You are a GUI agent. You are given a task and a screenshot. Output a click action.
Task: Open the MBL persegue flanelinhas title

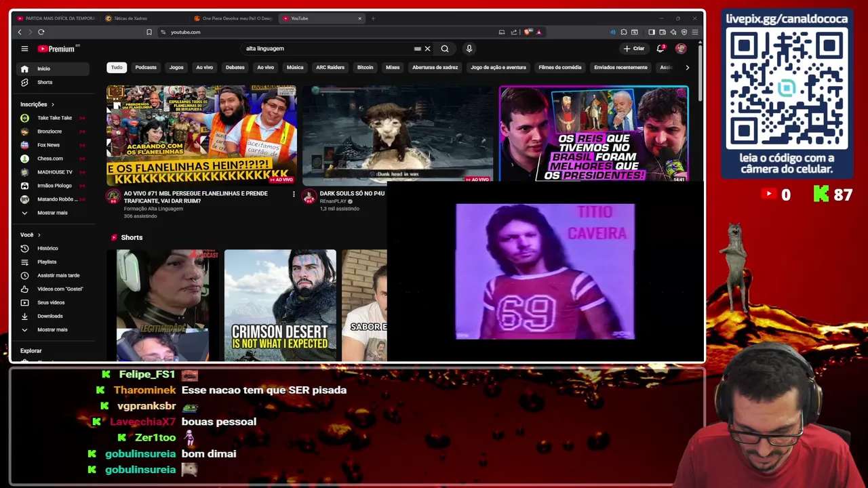[x=195, y=197]
